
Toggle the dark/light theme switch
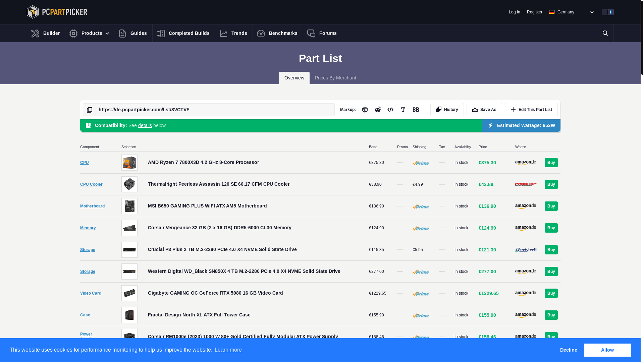(x=608, y=12)
